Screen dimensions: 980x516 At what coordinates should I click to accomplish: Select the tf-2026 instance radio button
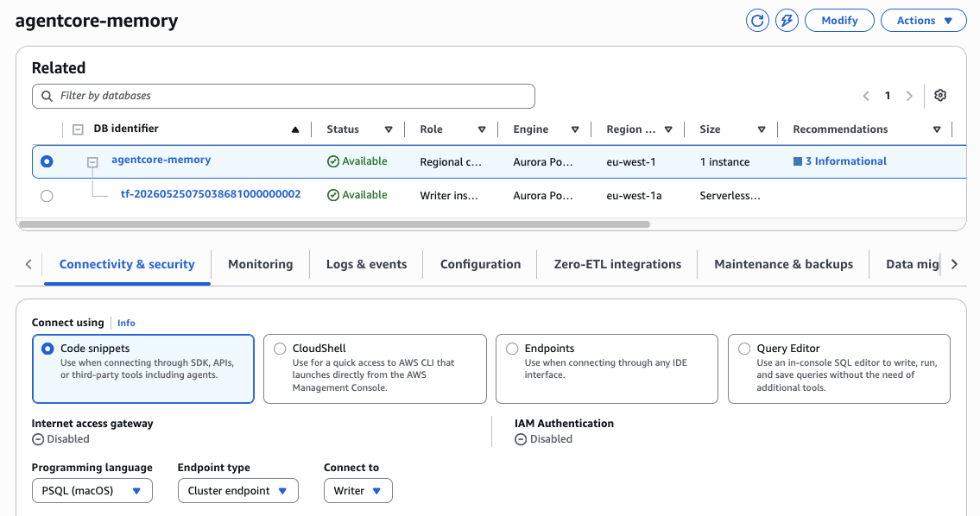click(47, 196)
